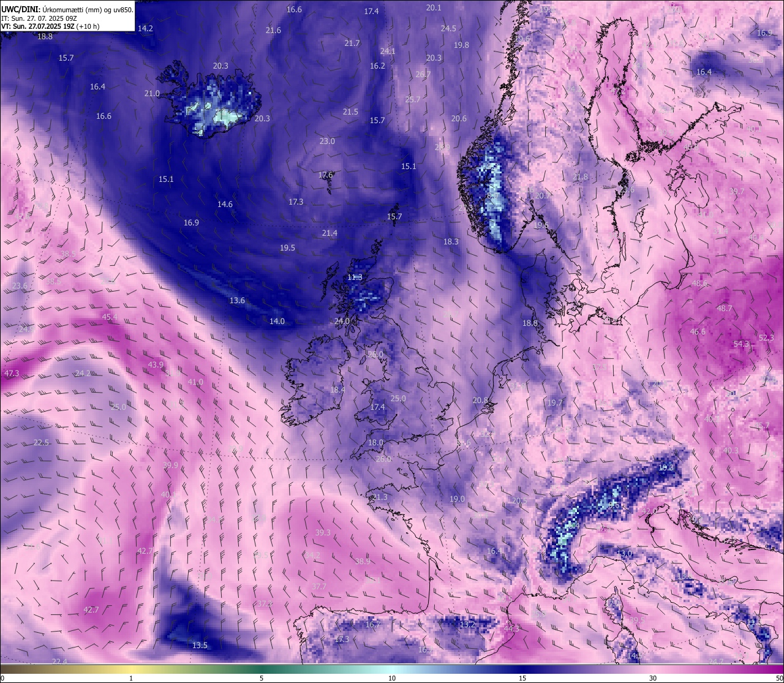Click the 19.8 map value

(461, 45)
